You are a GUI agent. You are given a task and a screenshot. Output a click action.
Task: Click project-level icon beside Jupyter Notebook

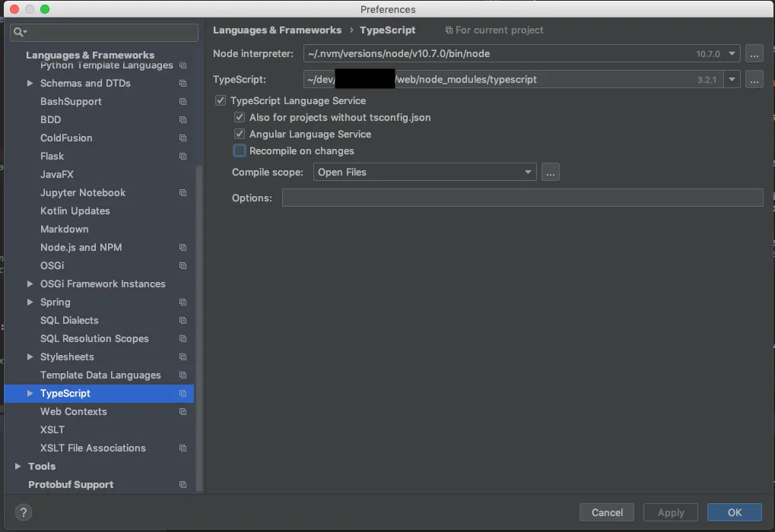pyautogui.click(x=183, y=193)
